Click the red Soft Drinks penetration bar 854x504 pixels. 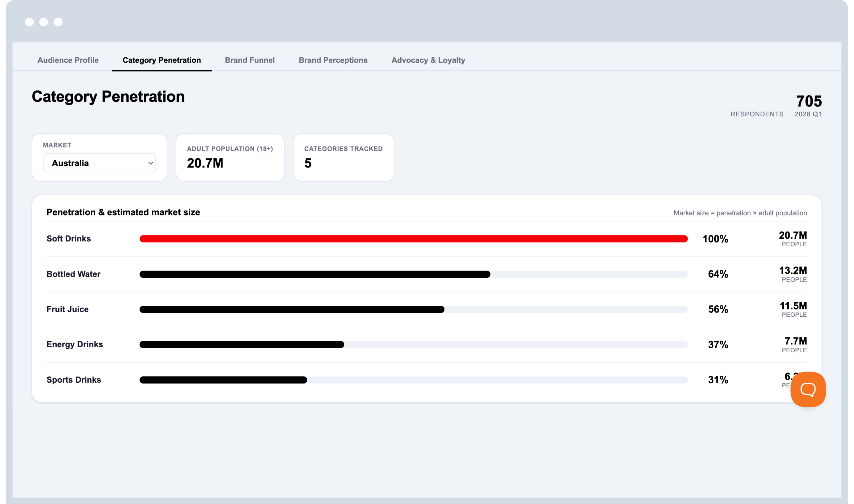[413, 239]
